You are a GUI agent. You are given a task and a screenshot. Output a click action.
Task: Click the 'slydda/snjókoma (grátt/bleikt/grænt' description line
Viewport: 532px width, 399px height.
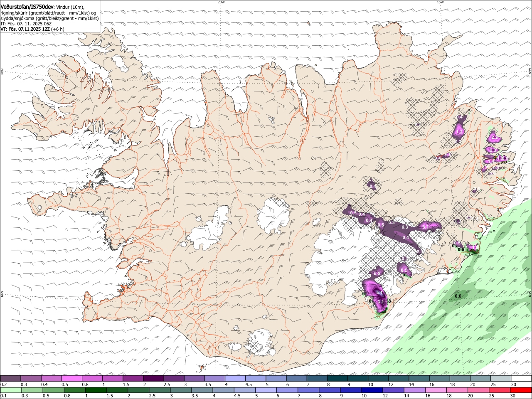[49, 18]
